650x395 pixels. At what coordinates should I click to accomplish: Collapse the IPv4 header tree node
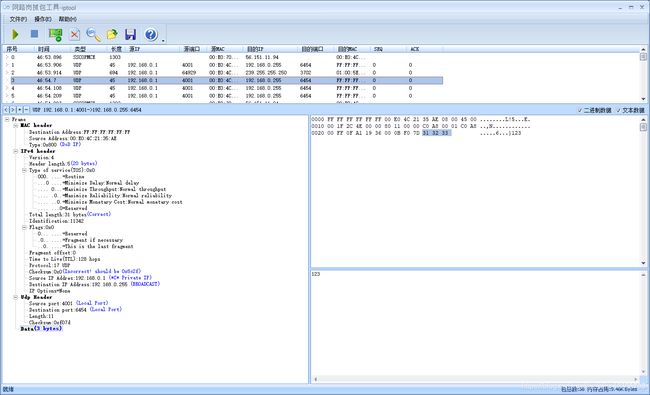pyautogui.click(x=15, y=151)
